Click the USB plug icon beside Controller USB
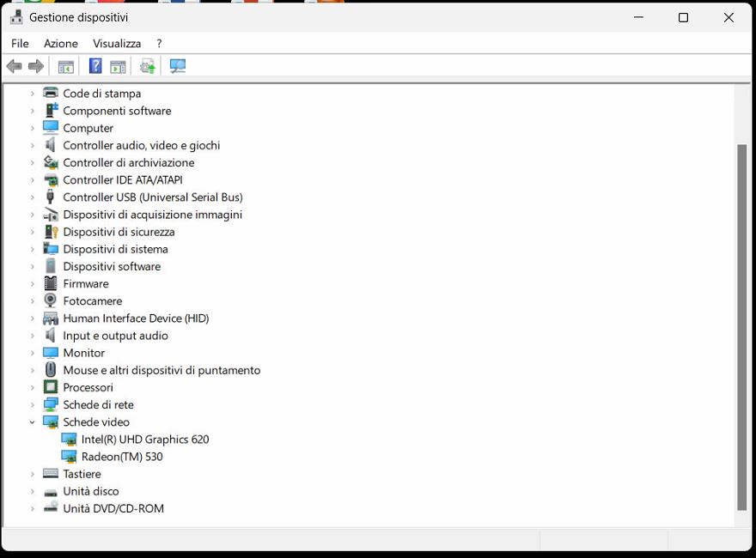Screen dimensions: 756x558 tap(50, 197)
